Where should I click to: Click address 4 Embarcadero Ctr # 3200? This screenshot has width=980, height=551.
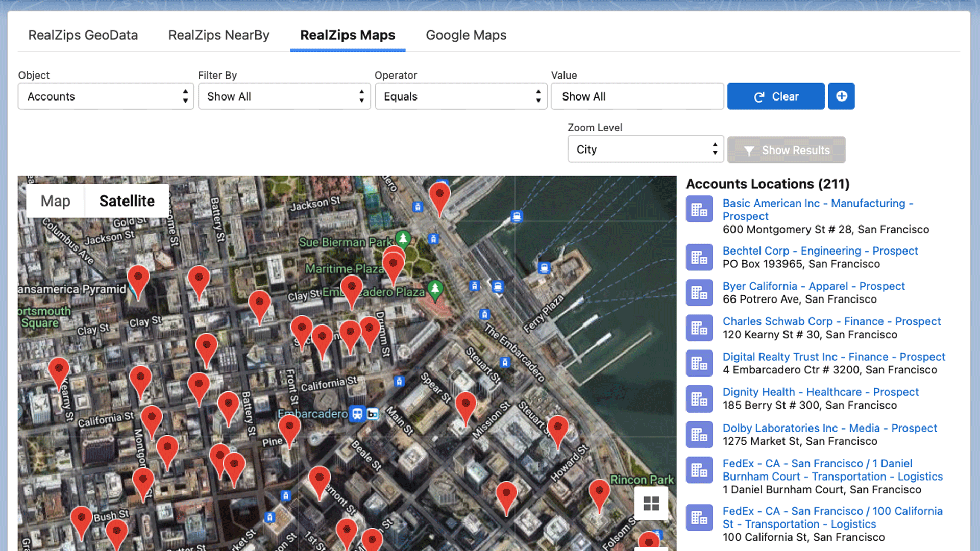pos(829,370)
